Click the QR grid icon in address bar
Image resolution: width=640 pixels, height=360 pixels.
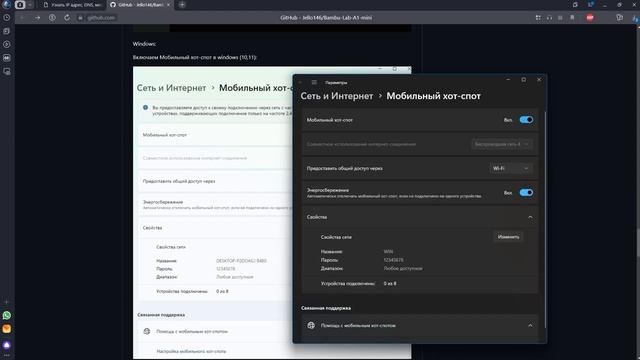(538, 18)
